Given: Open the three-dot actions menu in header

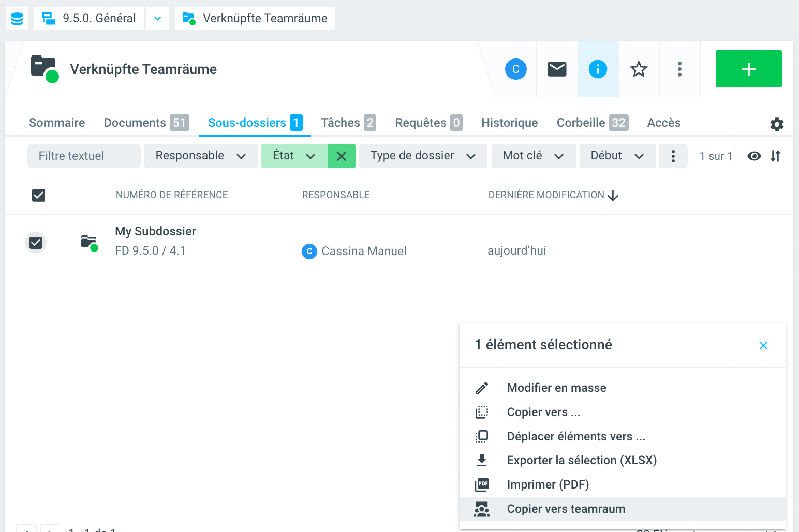Looking at the screenshot, I should [x=679, y=69].
